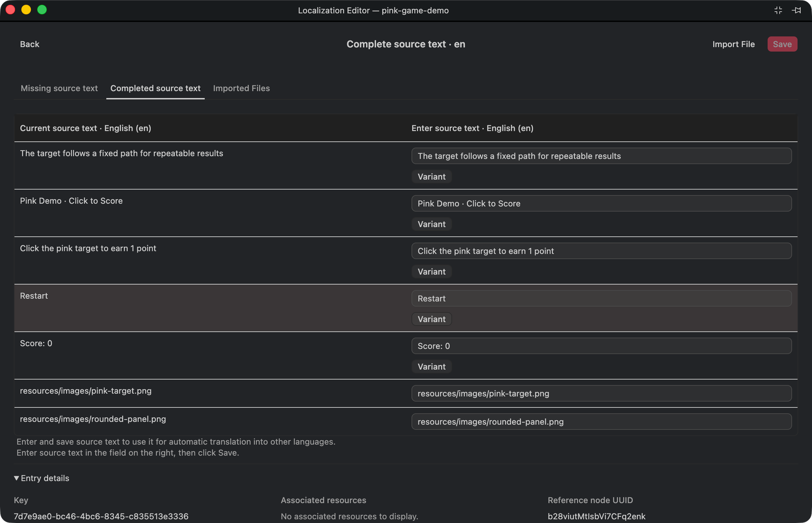812x523 pixels.
Task: Add Variant for Restart row
Action: (431, 319)
